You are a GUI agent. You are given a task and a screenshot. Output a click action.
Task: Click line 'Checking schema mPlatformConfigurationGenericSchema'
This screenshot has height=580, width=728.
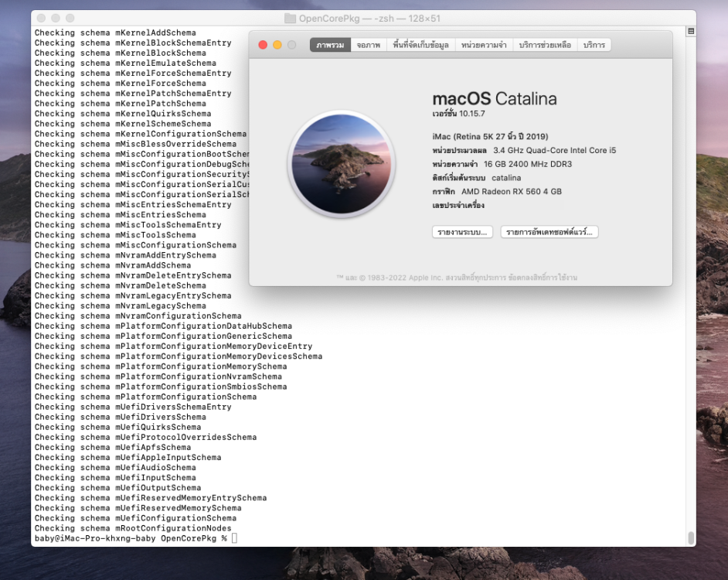coord(163,336)
